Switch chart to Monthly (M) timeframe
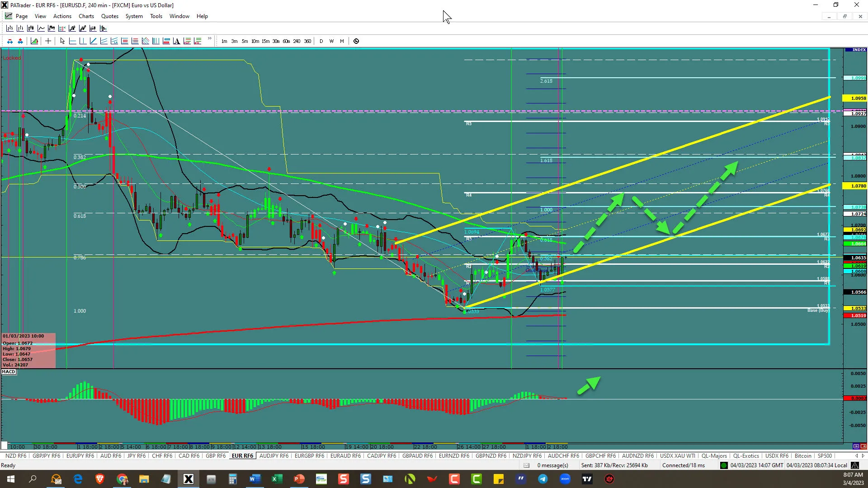868x488 pixels. (342, 41)
